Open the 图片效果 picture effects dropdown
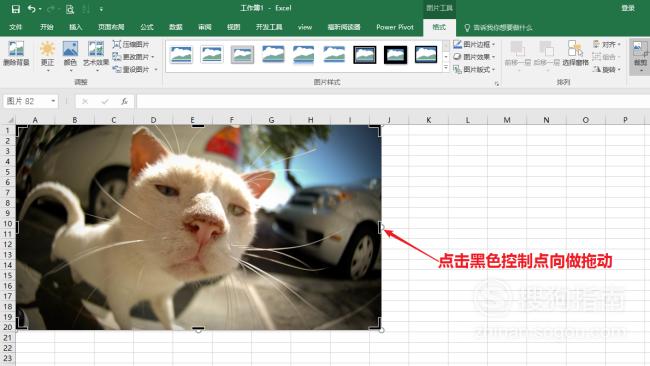Screen dimensions: 650x366 point(474,57)
